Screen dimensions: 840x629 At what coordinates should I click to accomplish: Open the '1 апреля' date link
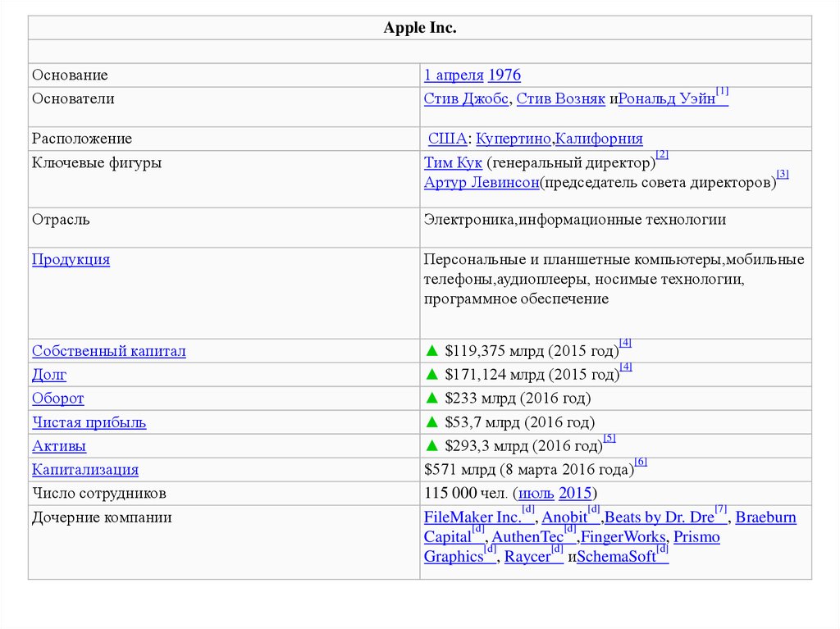[454, 75]
